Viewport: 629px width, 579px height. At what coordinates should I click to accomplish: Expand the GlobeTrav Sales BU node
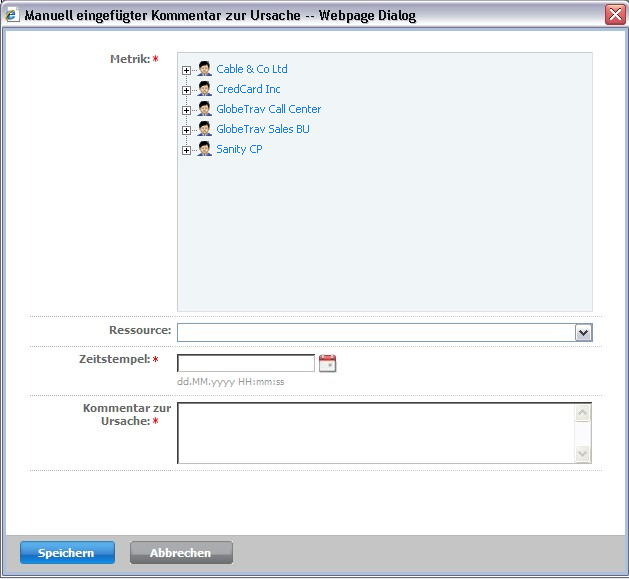pyautogui.click(x=186, y=130)
